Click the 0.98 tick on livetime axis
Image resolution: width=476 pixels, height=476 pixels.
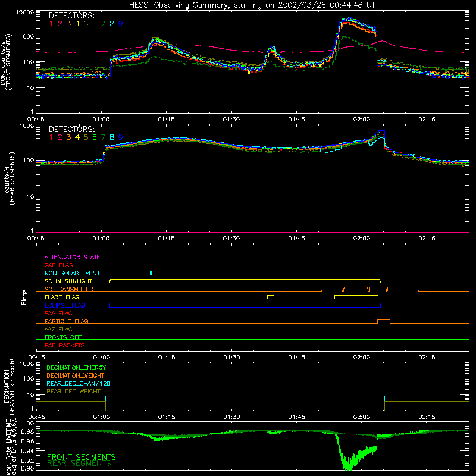pyautogui.click(x=28, y=431)
